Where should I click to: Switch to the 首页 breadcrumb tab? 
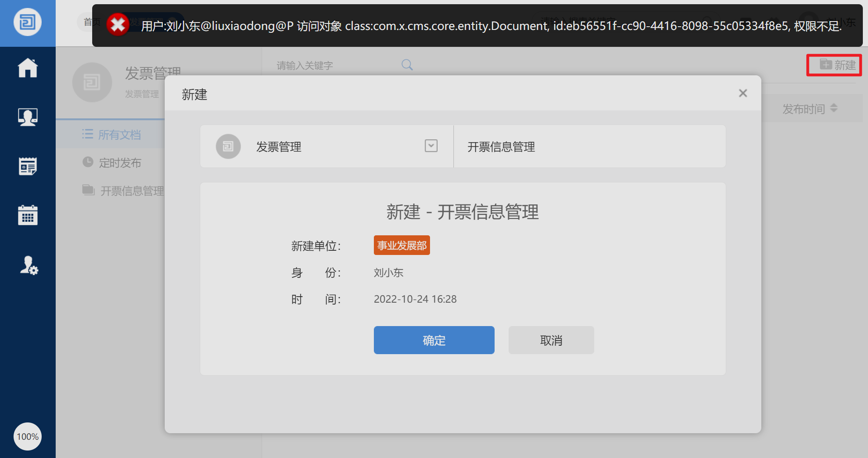coord(91,21)
